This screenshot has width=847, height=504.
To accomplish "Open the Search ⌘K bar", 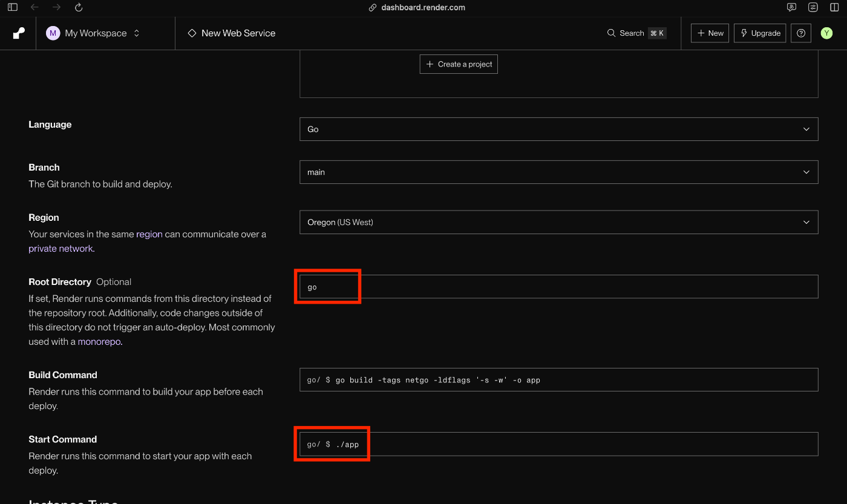I will point(636,33).
